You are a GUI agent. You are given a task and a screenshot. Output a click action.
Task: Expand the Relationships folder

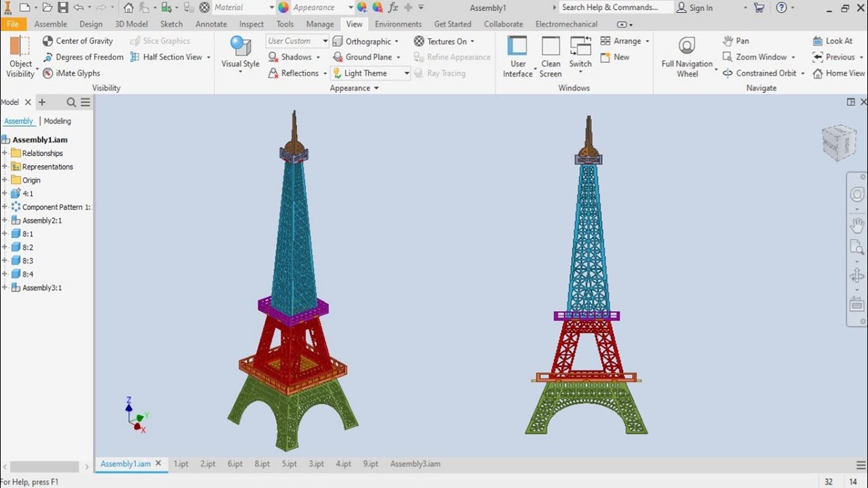[5, 153]
